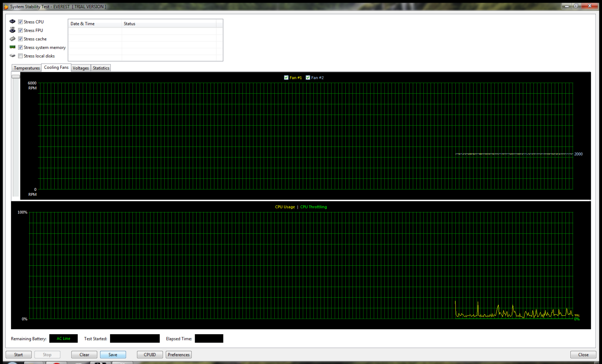Click the CPU Throttling legend label
This screenshot has width=602, height=364.
click(x=313, y=207)
